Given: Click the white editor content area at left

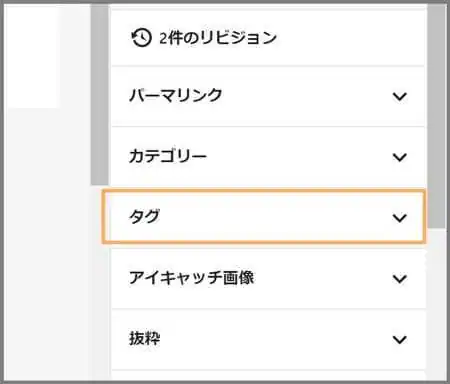Looking at the screenshot, I should [x=32, y=57].
